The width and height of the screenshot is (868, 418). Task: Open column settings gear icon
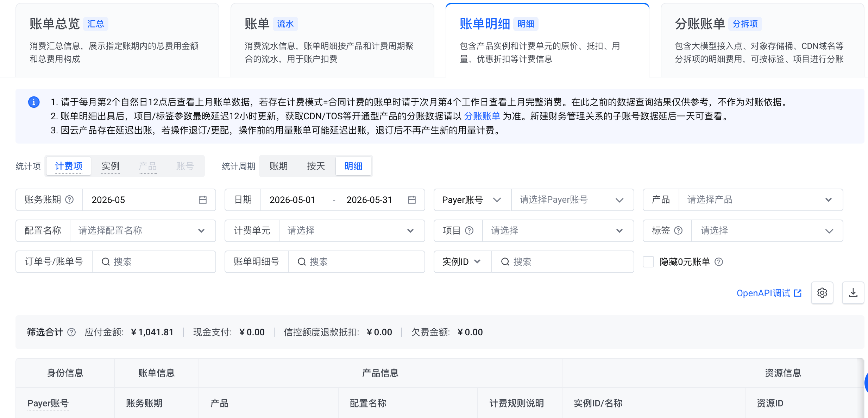[822, 293]
